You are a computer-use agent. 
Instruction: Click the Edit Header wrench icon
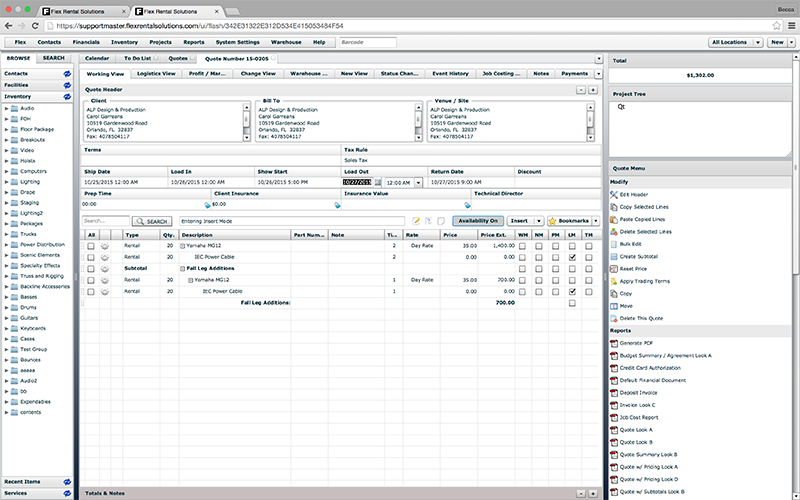tap(614, 194)
